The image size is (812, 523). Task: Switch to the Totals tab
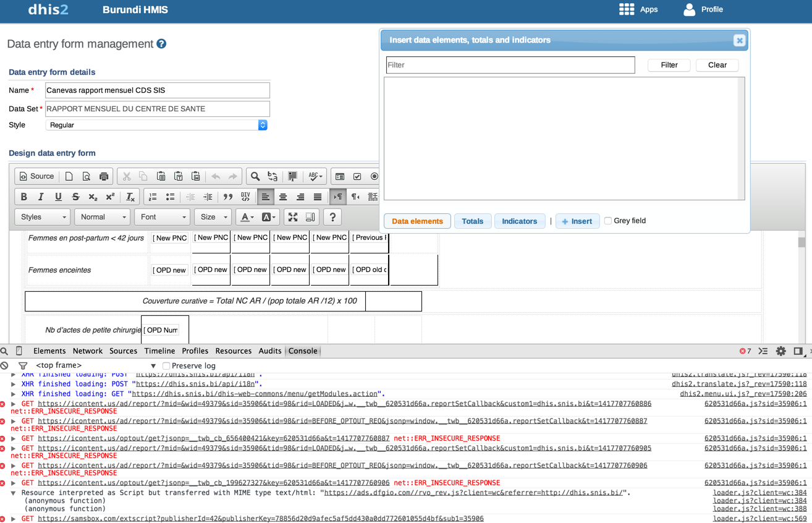(x=472, y=221)
